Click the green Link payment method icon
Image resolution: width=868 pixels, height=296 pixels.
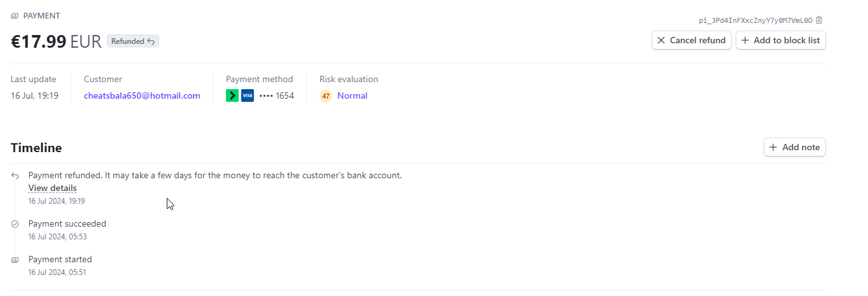click(x=232, y=96)
